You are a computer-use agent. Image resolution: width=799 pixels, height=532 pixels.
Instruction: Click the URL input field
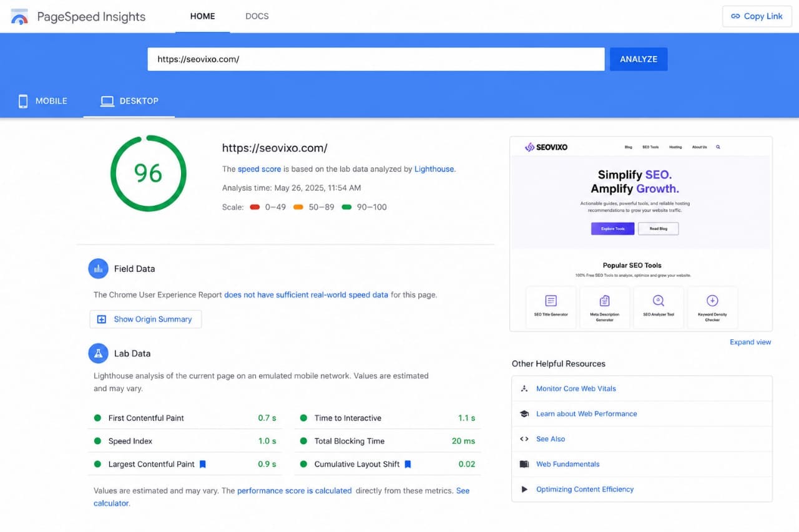376,59
